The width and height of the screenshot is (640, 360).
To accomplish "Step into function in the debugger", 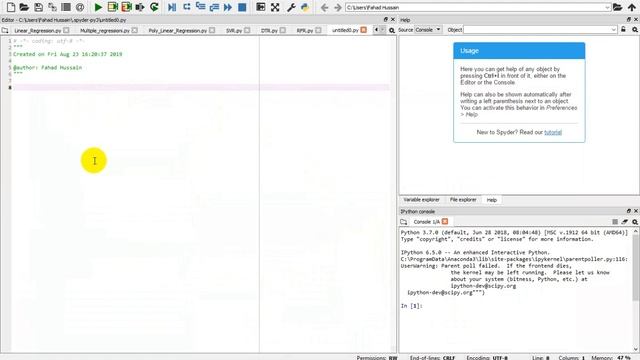I will 200,7.
